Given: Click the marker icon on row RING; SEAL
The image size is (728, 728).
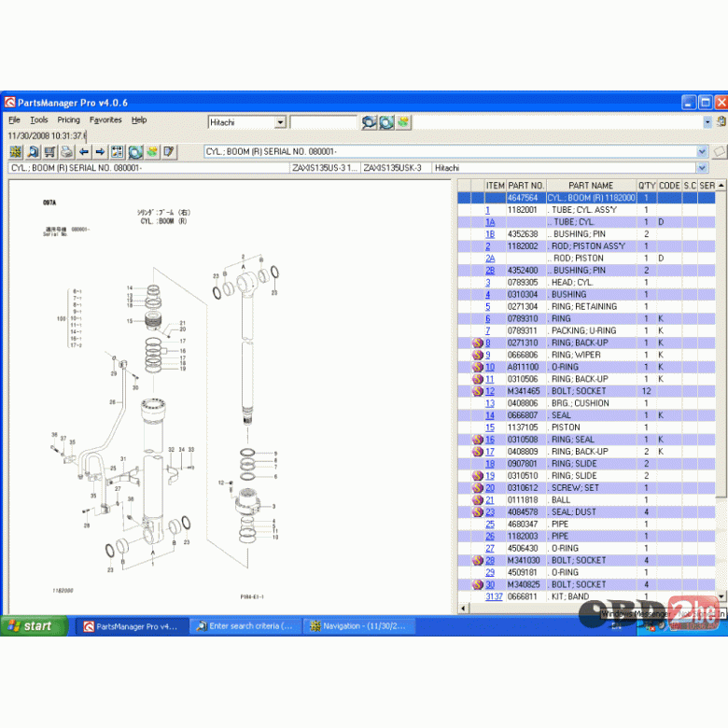Looking at the screenshot, I should [478, 440].
